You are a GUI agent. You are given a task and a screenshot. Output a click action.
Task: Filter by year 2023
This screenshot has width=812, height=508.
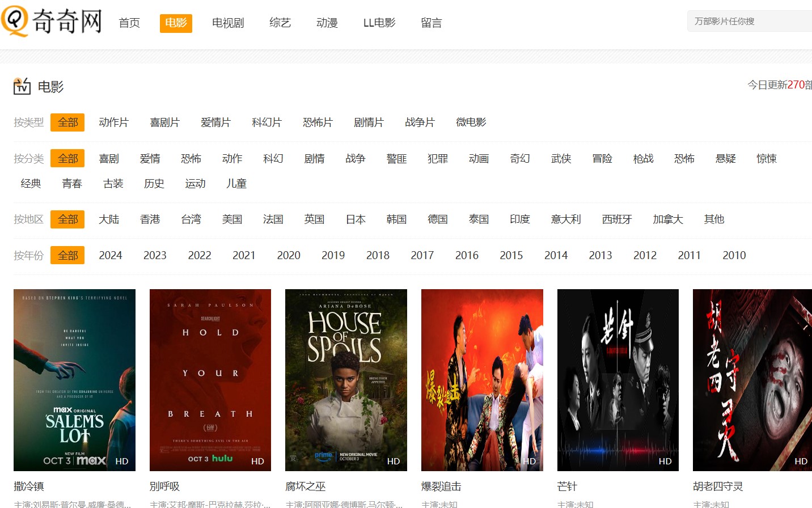[155, 256]
